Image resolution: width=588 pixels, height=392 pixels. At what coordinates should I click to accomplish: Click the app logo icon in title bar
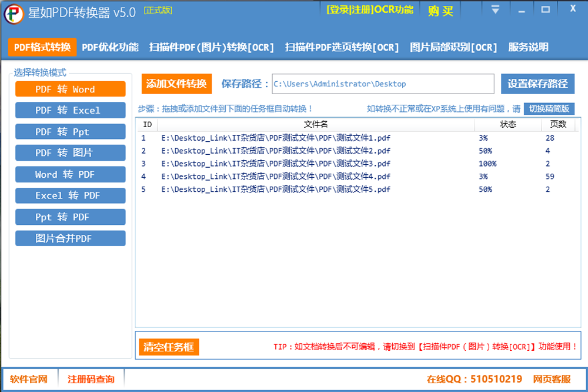click(x=15, y=14)
